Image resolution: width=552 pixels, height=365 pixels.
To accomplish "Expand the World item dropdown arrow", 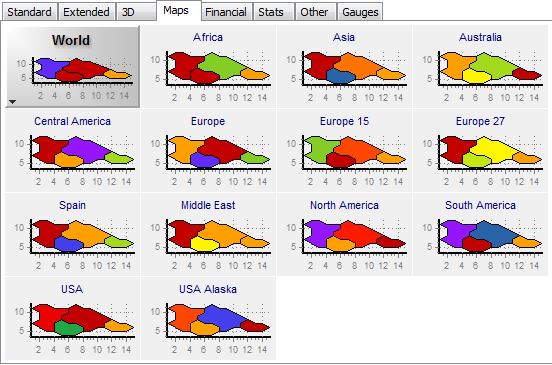I will [x=12, y=102].
